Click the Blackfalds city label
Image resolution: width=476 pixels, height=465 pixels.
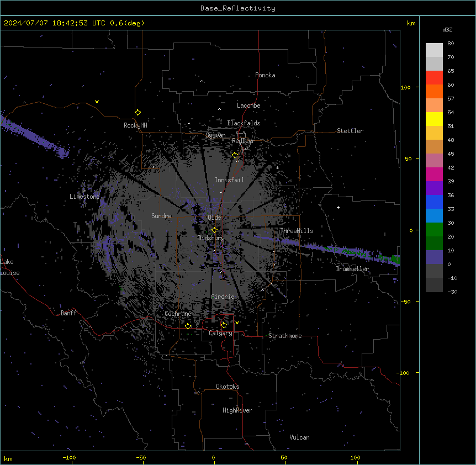click(244, 123)
